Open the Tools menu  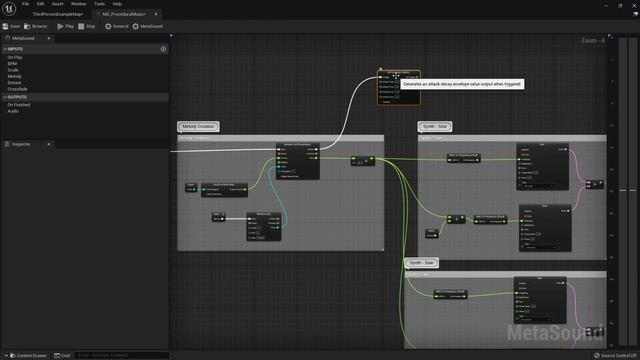100,4
